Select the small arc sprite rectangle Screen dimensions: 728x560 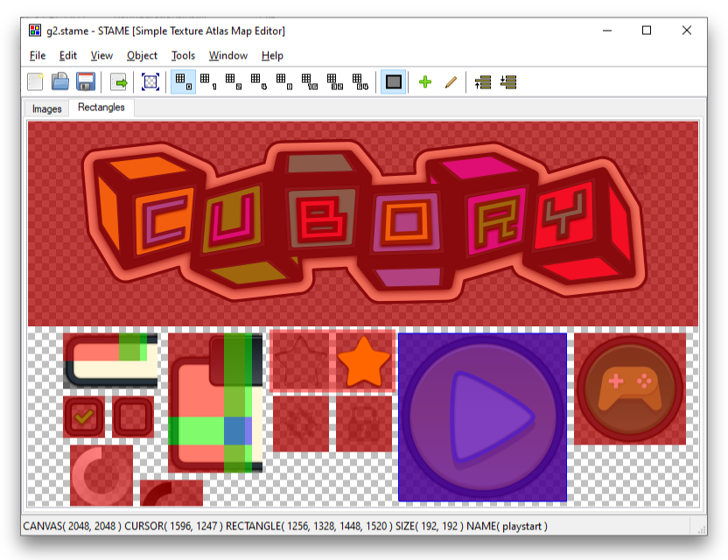[x=171, y=493]
